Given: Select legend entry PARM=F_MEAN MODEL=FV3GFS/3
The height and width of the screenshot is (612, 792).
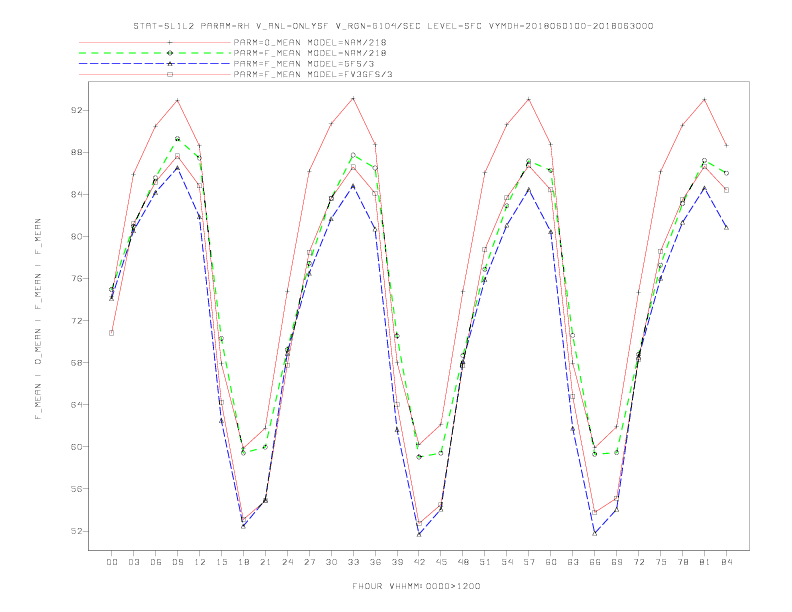Looking at the screenshot, I should pyautogui.click(x=313, y=74).
